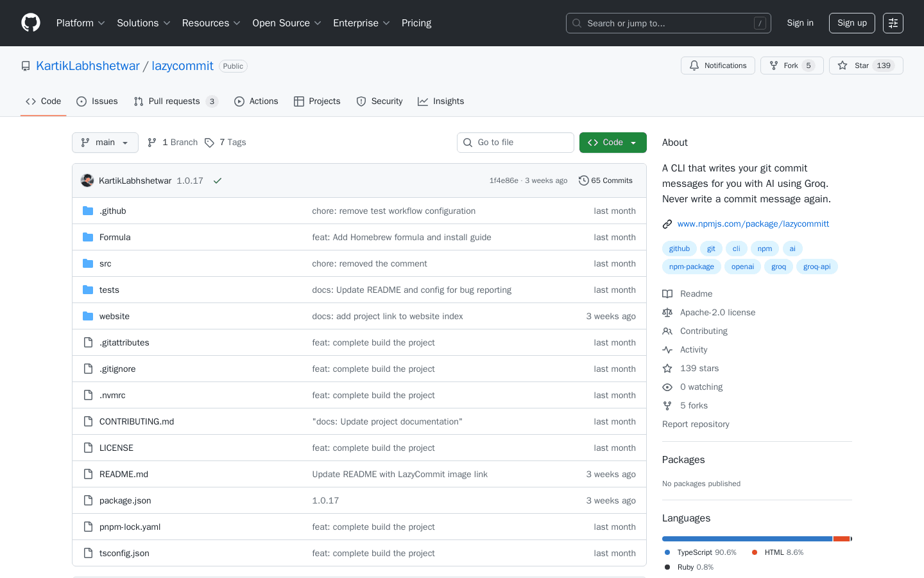Open the Readme via its book icon
The height and width of the screenshot is (578, 924).
point(667,293)
